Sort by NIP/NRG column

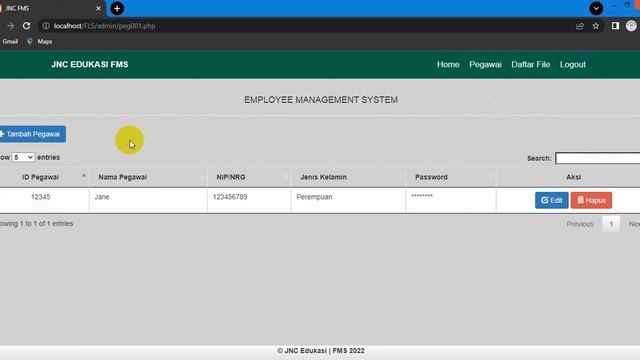tap(249, 177)
